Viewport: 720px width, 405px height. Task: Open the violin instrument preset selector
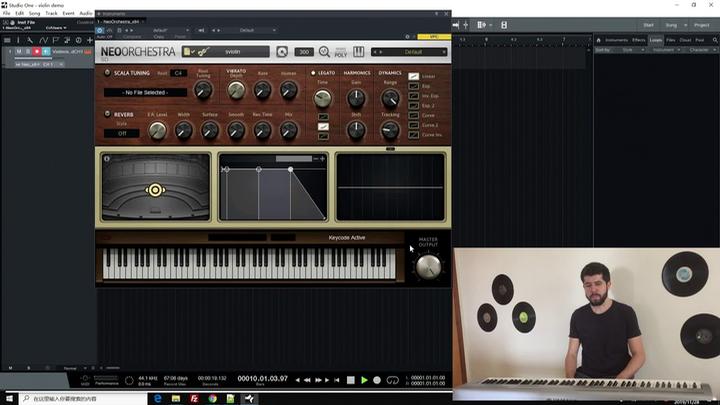[x=225, y=52]
